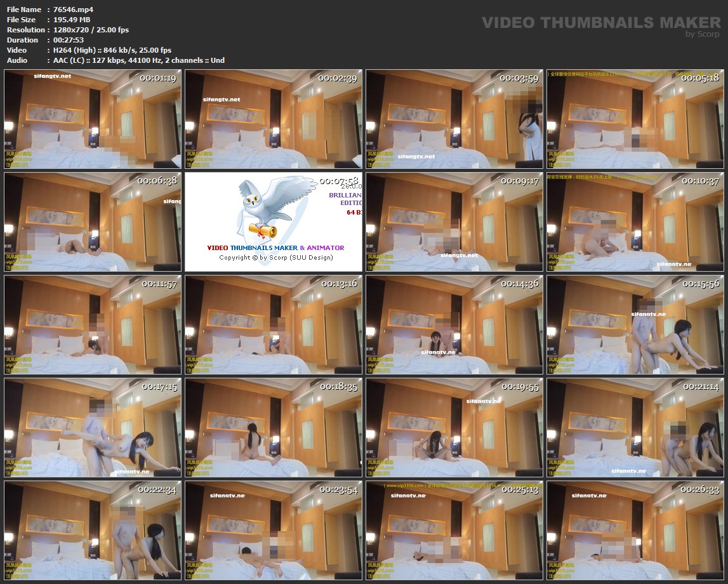Image resolution: width=728 pixels, height=584 pixels.
Task: Open the thumbnail stamped 00:18:35
Action: (274, 427)
